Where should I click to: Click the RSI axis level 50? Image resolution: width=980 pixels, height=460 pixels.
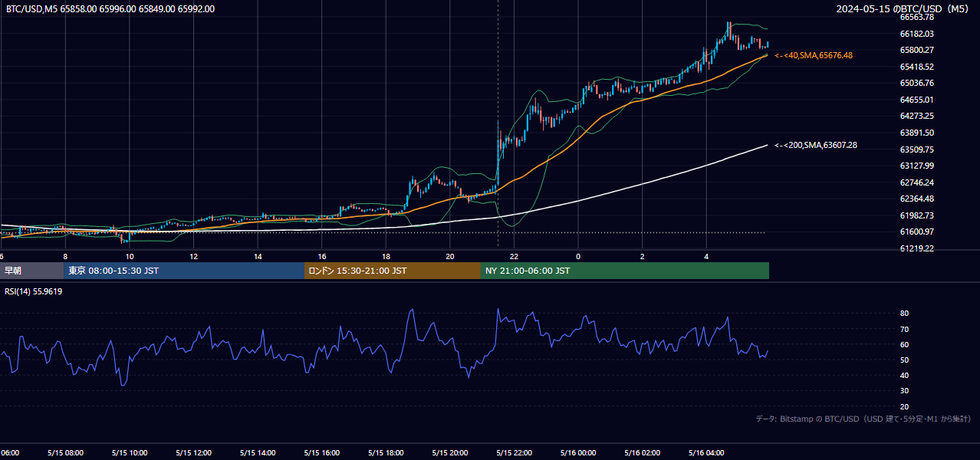904,360
